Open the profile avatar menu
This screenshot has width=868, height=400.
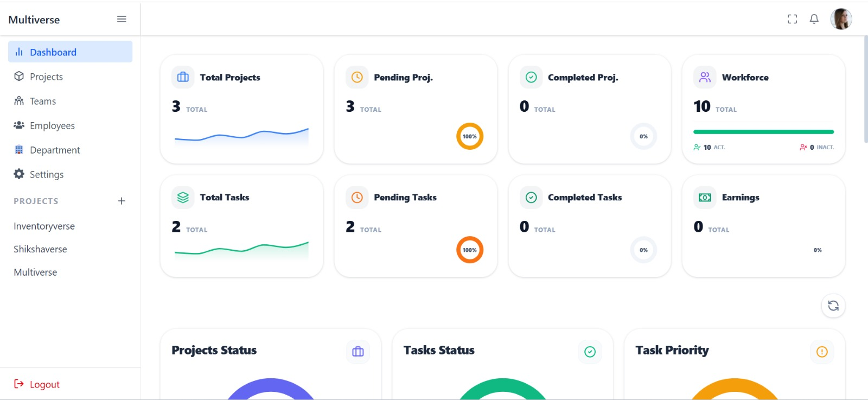(x=841, y=18)
